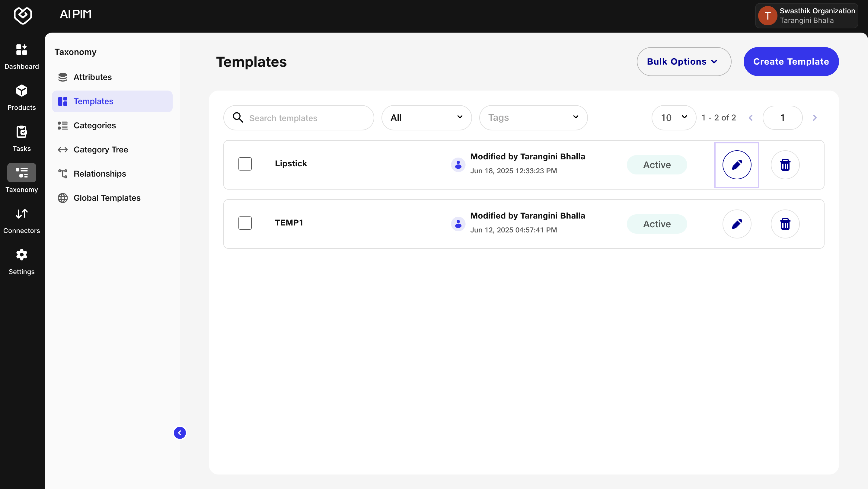Click the page number field
The width and height of the screenshot is (868, 489).
[782, 118]
